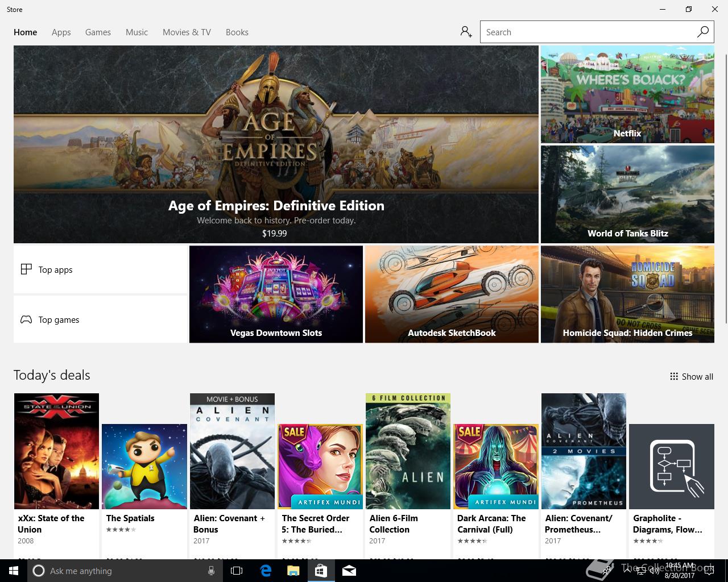Open the Top apps tile
Screen dimensions: 728x582
pyautogui.click(x=101, y=269)
